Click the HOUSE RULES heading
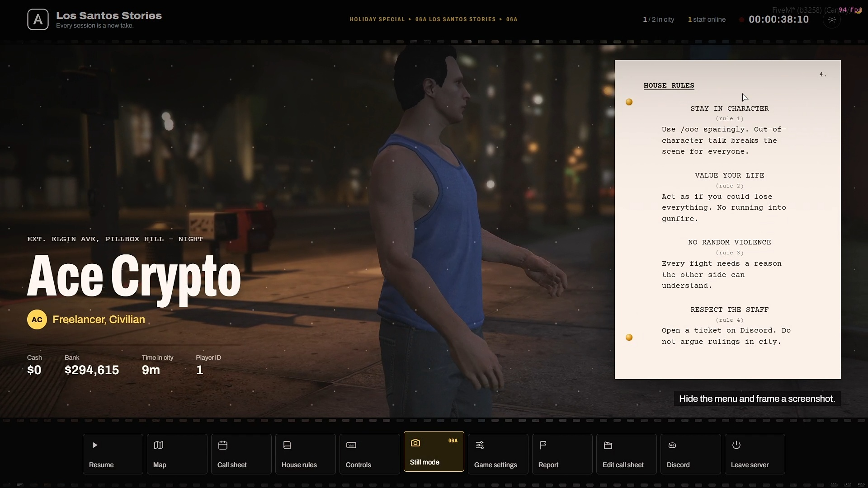The image size is (868, 488). pos(669,85)
